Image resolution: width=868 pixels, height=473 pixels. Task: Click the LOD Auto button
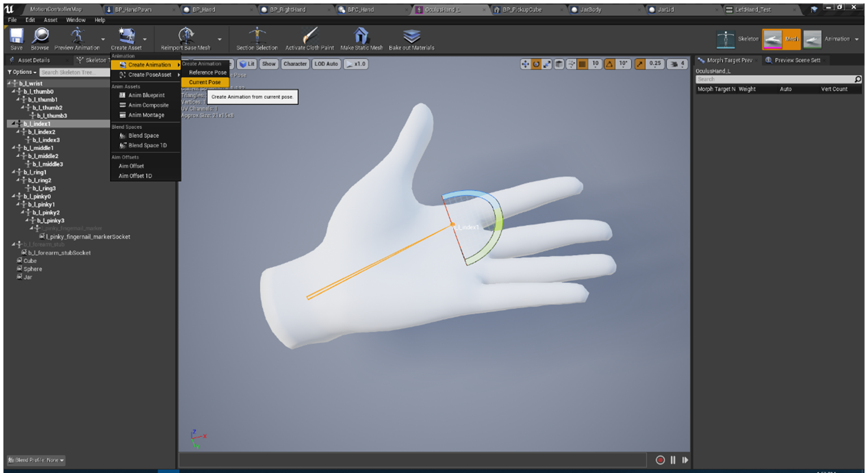326,64
